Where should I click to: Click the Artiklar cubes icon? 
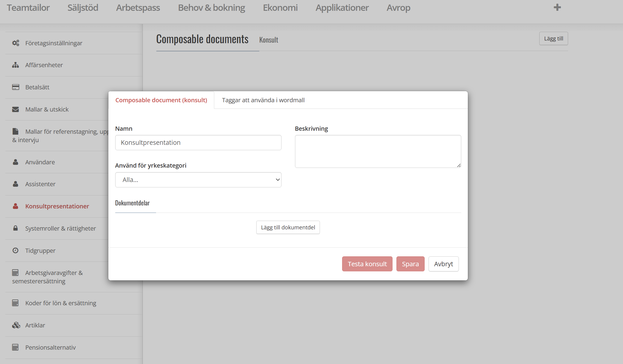click(16, 325)
